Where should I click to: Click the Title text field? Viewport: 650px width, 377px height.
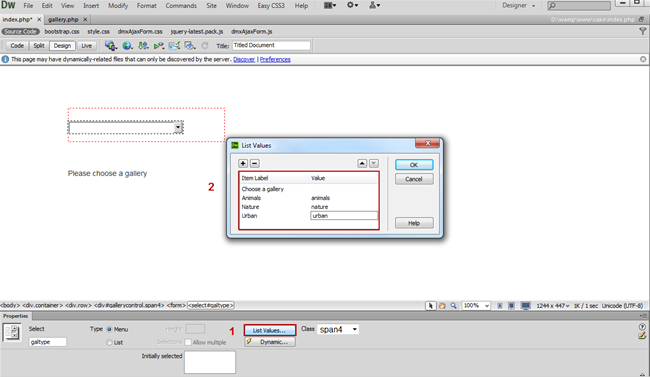(x=271, y=45)
